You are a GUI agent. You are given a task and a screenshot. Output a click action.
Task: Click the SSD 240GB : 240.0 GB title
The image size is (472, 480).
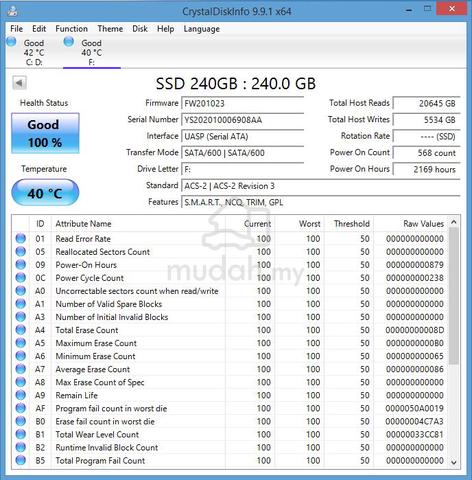coord(236,83)
